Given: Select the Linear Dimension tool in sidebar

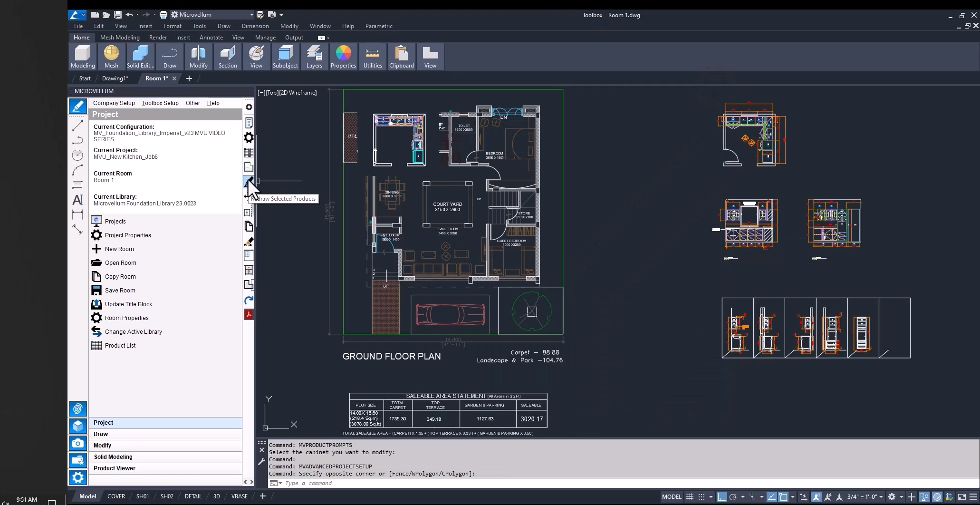Looking at the screenshot, I should pyautogui.click(x=77, y=214).
